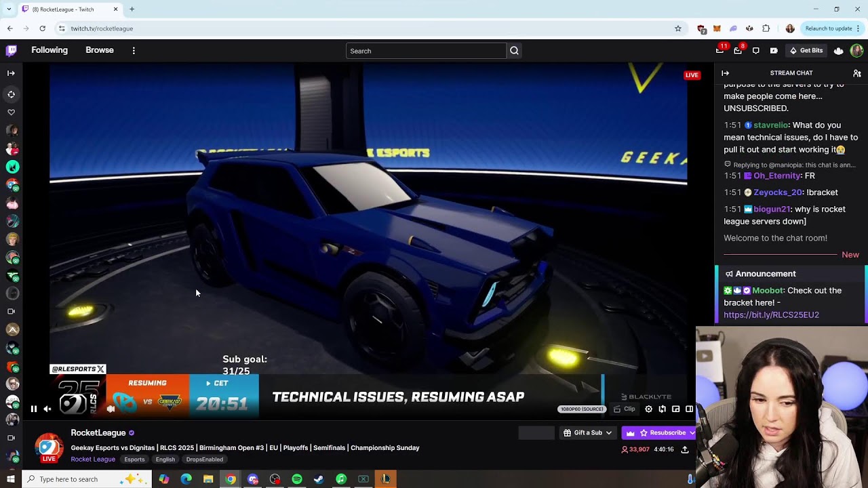Open the multi-view rotate icon in the player
The image size is (868, 488).
662,409
